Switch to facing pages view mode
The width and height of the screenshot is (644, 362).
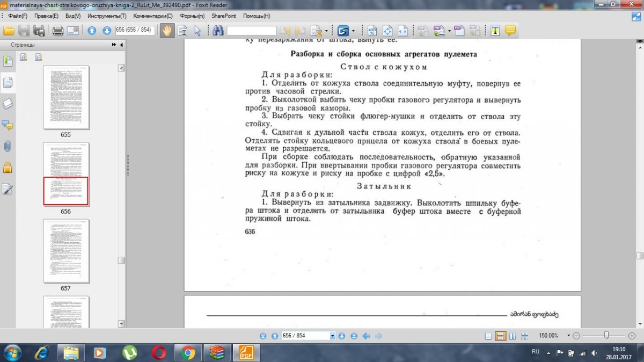point(513,336)
